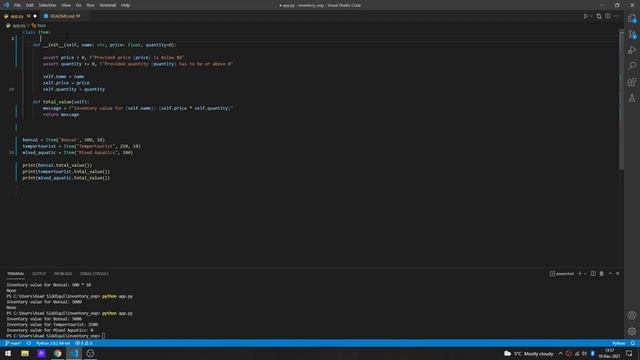The image size is (640, 360).
Task: Click 'Inventory value for Tempertourist: 2500' terminal line
Action: click(52, 324)
